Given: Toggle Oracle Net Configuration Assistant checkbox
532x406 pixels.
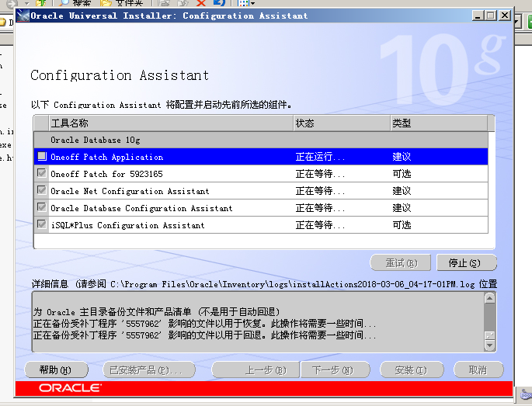Looking at the screenshot, I should pos(42,190).
